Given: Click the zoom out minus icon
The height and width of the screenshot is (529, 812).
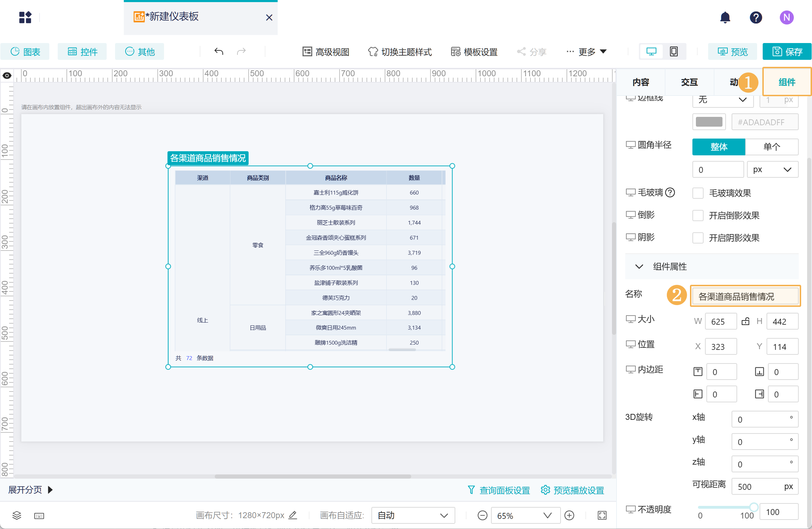Looking at the screenshot, I should pos(482,515).
